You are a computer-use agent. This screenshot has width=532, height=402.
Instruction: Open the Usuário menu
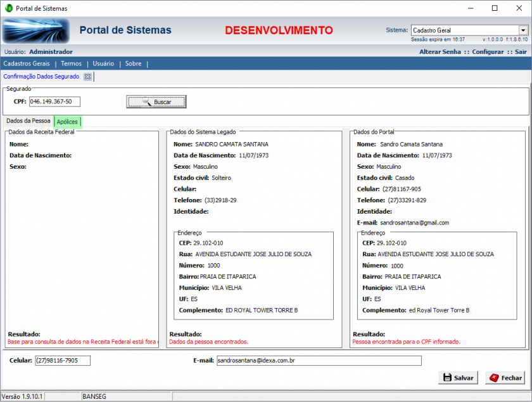tap(103, 63)
